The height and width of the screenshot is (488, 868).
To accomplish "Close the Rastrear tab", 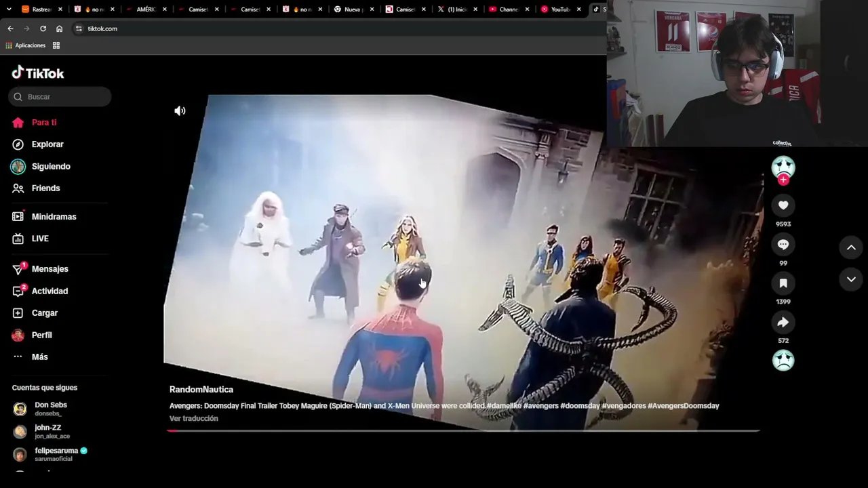I will coord(60,9).
